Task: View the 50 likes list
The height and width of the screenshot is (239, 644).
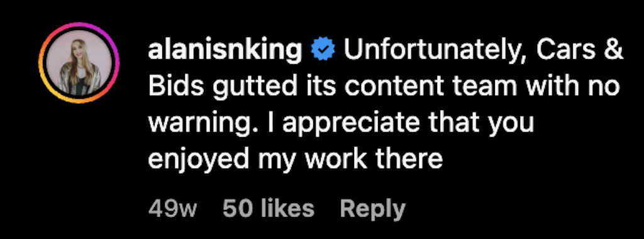Action: pyautogui.click(x=268, y=208)
